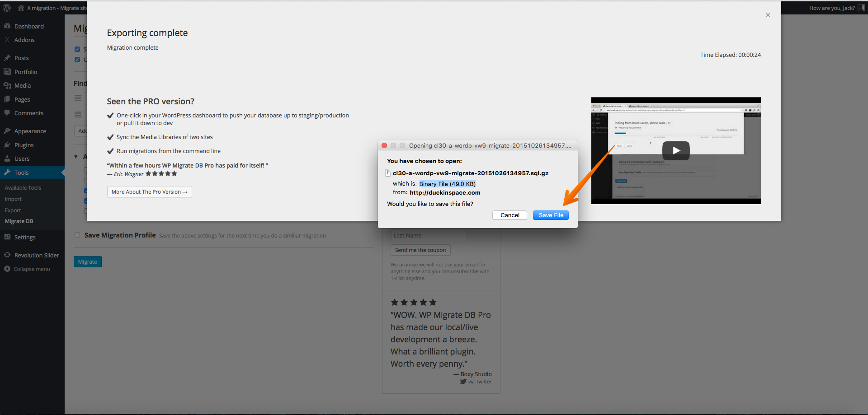Click the Plugins plug icon

(7, 145)
